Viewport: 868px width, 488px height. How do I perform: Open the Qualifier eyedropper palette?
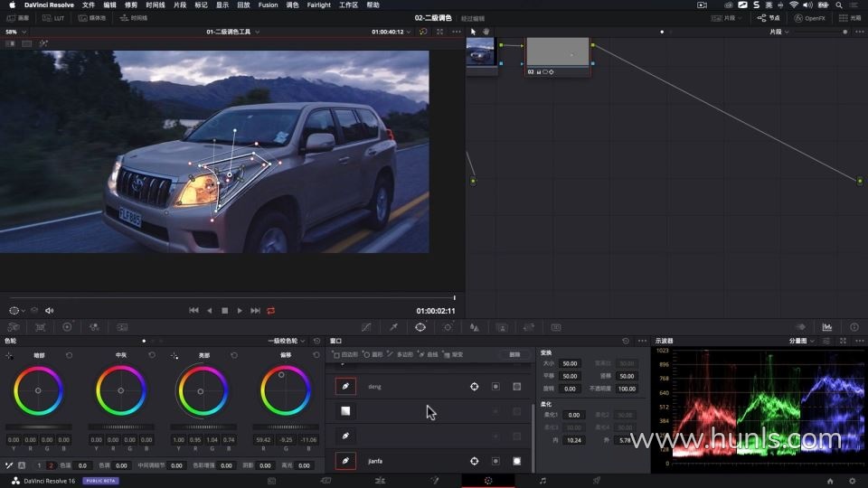pyautogui.click(x=393, y=327)
